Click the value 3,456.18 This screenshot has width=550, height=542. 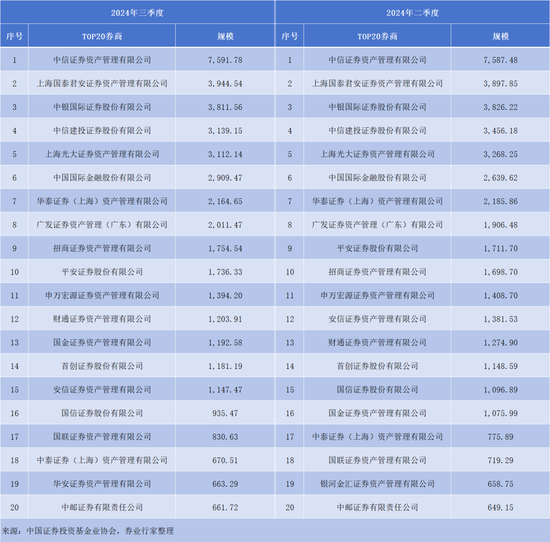pos(501,131)
